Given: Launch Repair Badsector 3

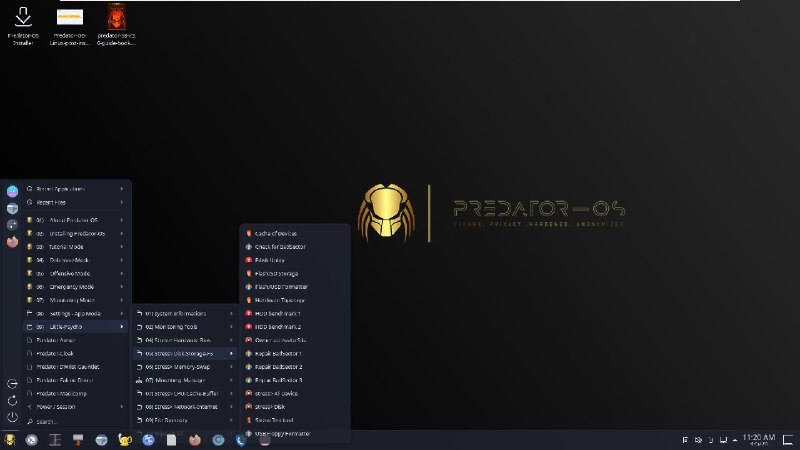Looking at the screenshot, I should coord(295,380).
